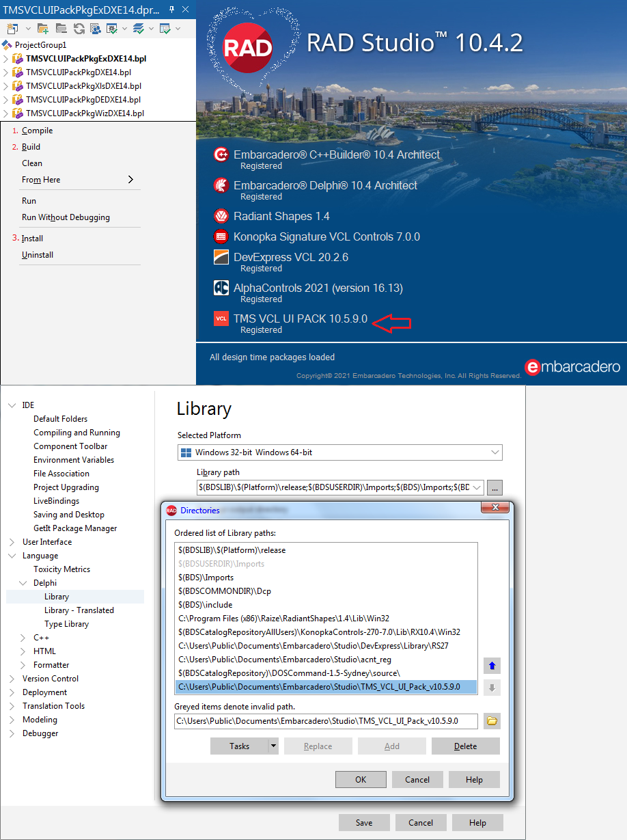Select Environment Variables in options tree
Screen dimensions: 627x840
click(x=74, y=460)
